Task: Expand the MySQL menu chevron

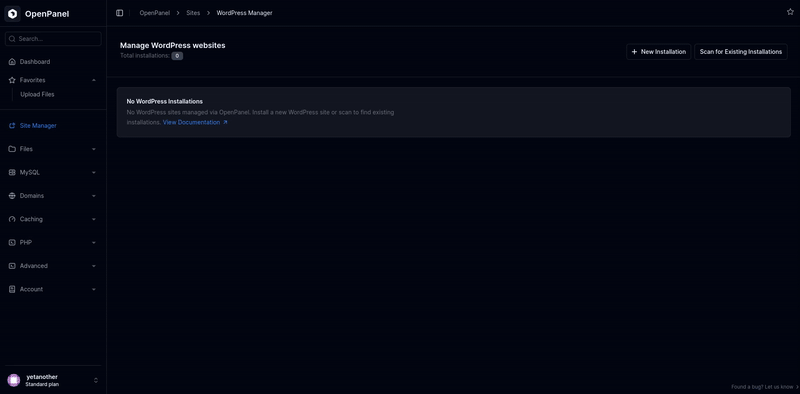Action: tap(94, 173)
